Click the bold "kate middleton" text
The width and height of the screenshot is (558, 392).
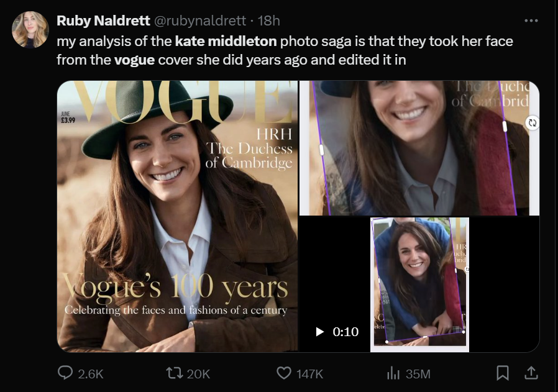[226, 42]
